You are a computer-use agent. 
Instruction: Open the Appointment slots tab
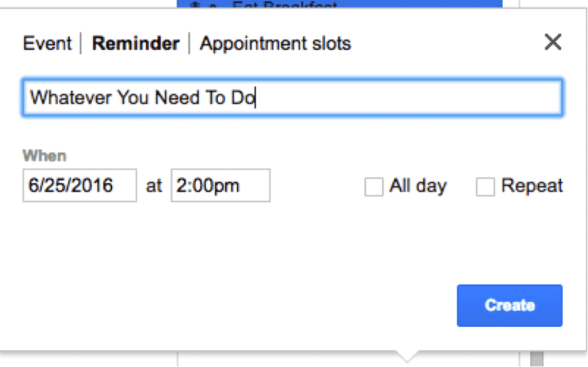pyautogui.click(x=275, y=43)
